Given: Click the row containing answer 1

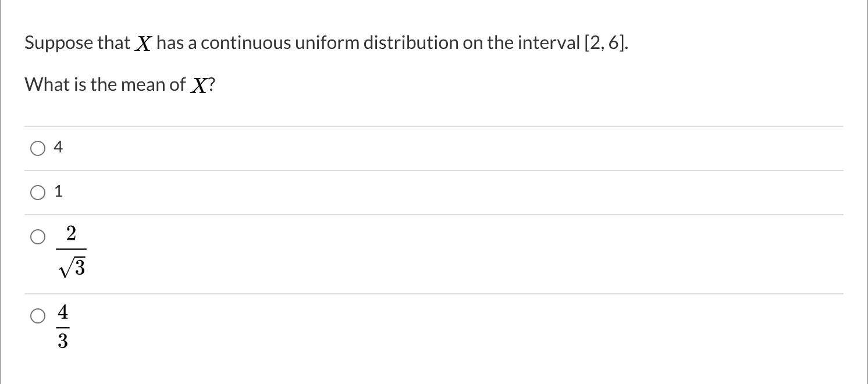Looking at the screenshot, I should coord(407,192).
